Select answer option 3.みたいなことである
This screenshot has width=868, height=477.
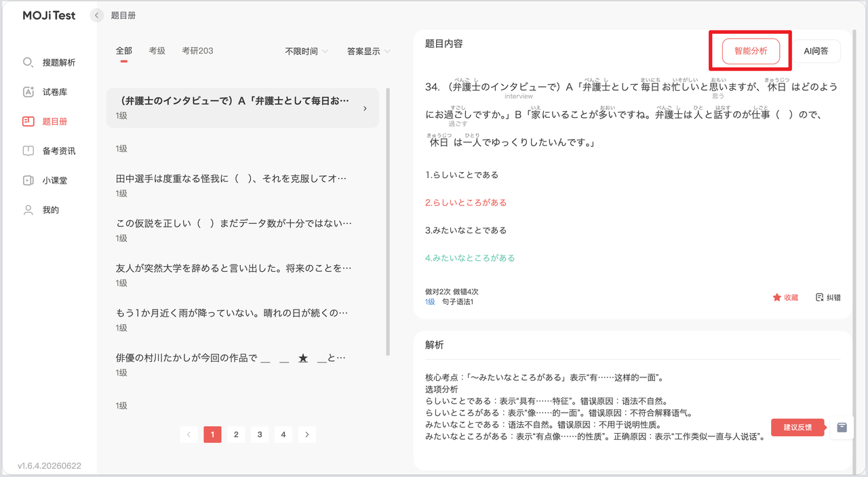466,230
